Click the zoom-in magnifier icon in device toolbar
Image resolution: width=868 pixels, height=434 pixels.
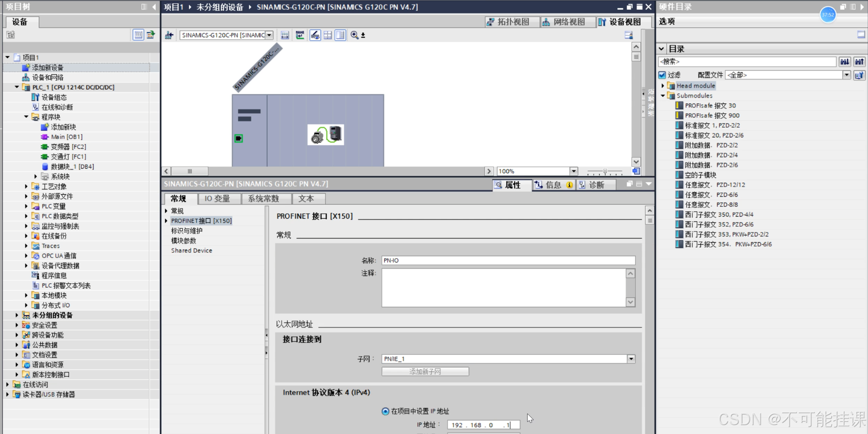355,35
